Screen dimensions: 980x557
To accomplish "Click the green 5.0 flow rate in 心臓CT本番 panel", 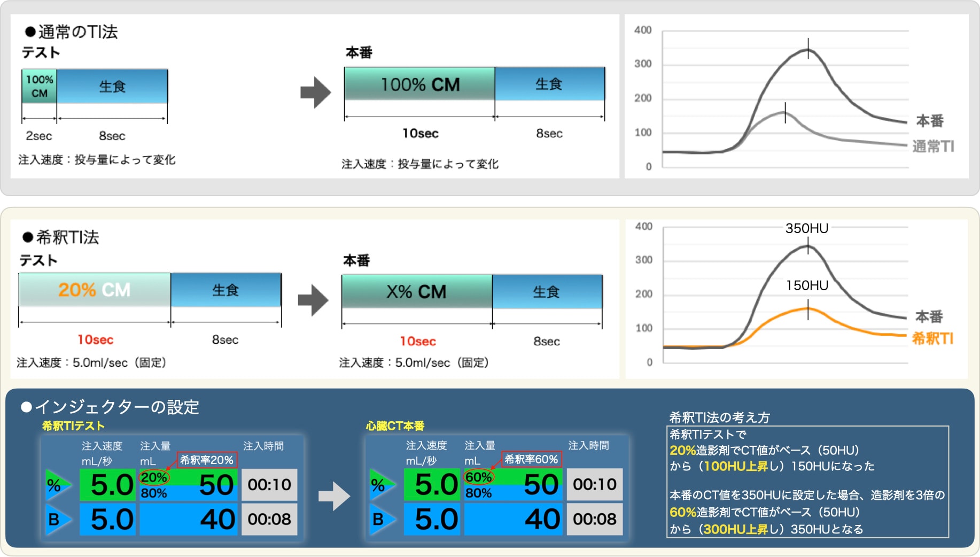I will coord(432,485).
